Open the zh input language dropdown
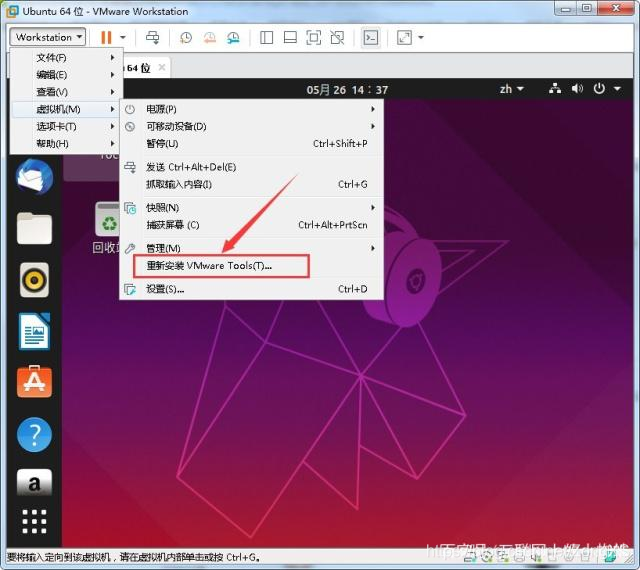640x570 pixels. [x=512, y=89]
